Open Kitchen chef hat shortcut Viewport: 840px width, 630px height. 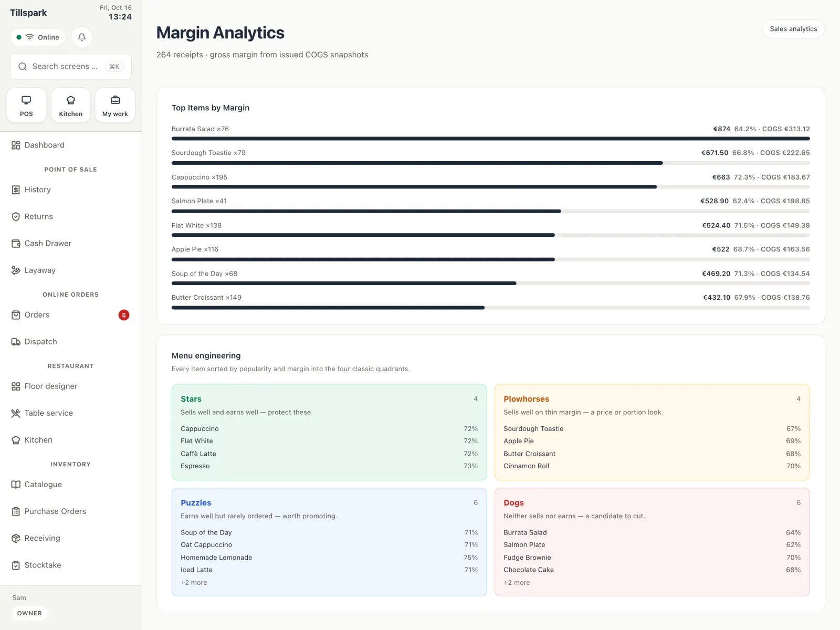click(x=71, y=105)
